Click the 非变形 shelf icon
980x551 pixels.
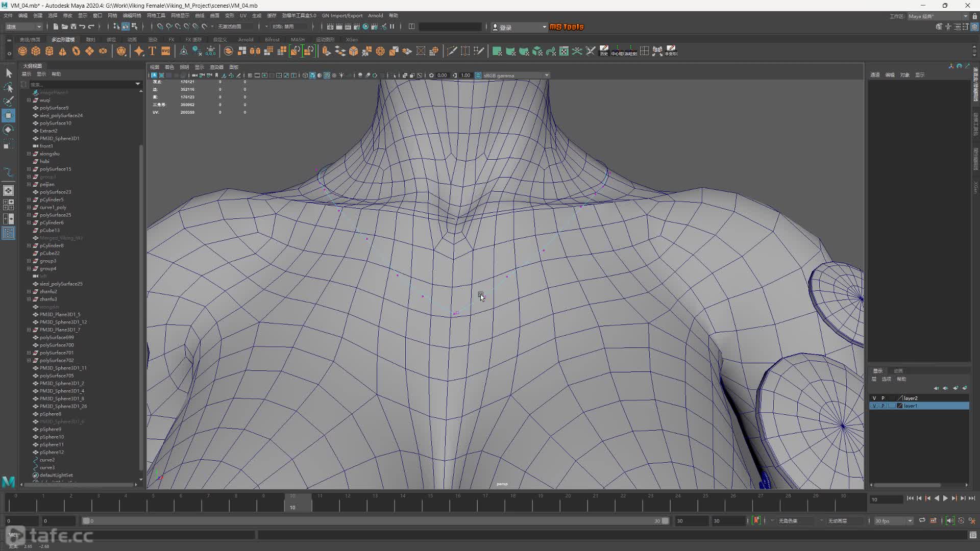tap(671, 51)
